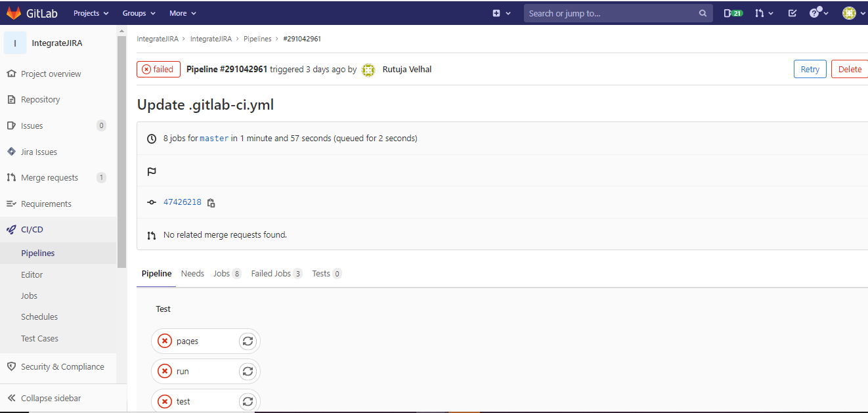
Task: Expand the Projects dropdown
Action: pyautogui.click(x=90, y=12)
